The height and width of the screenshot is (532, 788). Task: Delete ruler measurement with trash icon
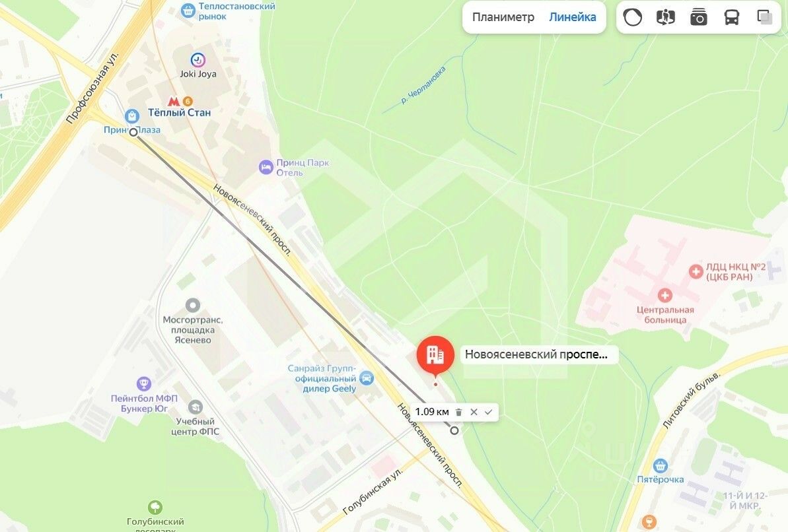tap(458, 412)
